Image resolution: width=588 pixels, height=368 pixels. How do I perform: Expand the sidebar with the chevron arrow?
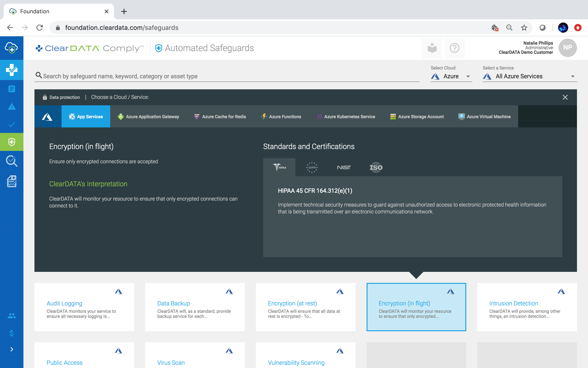coord(12,349)
